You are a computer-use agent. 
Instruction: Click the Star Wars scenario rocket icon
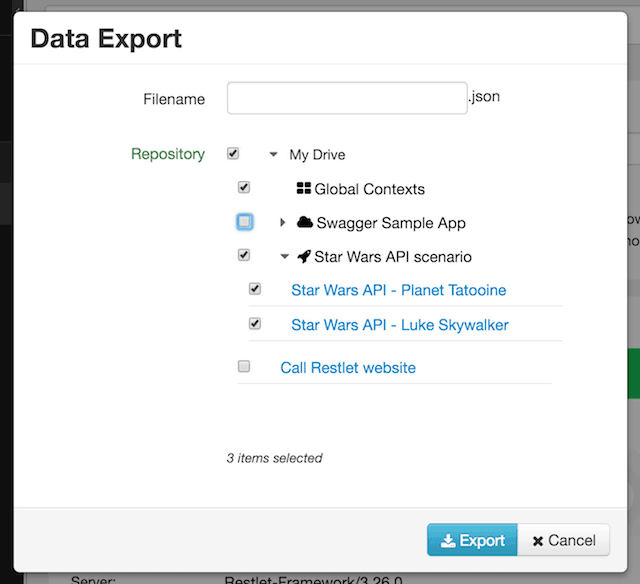pyautogui.click(x=304, y=256)
